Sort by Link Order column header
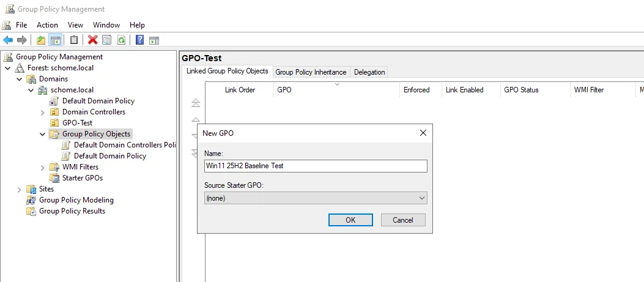The width and height of the screenshot is (644, 282). coord(240,90)
